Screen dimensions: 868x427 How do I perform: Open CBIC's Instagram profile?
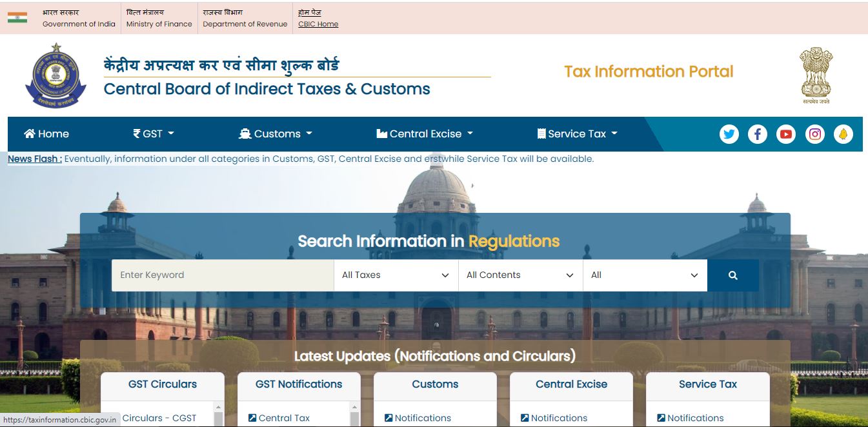(814, 134)
